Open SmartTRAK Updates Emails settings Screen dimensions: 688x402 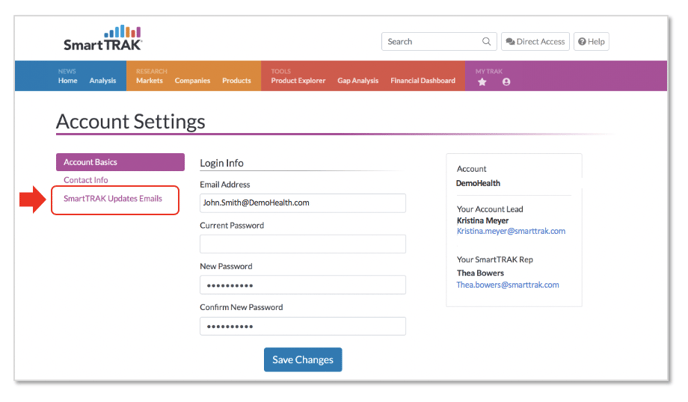pyautogui.click(x=113, y=198)
